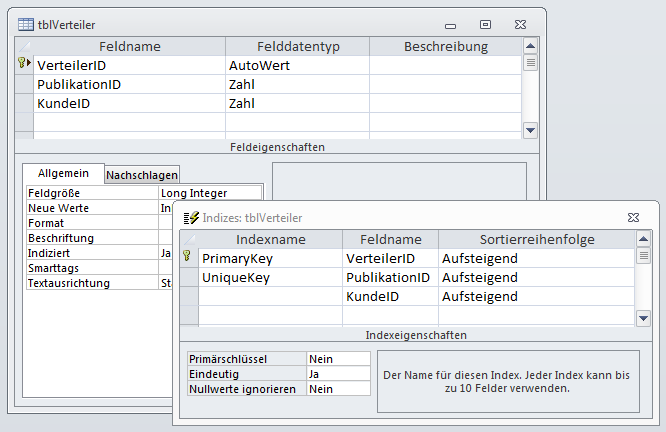The image size is (666, 432).
Task: Click the Textausrichtung property label
Action: (92, 283)
